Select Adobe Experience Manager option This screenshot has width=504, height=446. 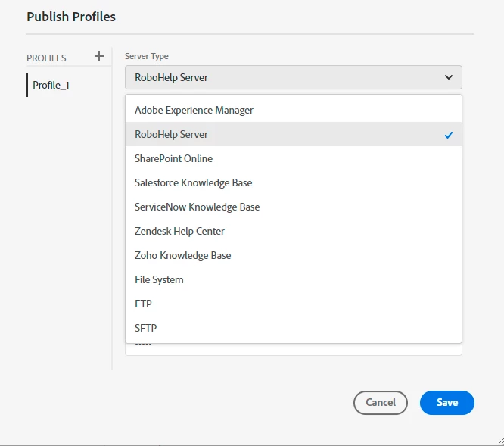pos(194,110)
